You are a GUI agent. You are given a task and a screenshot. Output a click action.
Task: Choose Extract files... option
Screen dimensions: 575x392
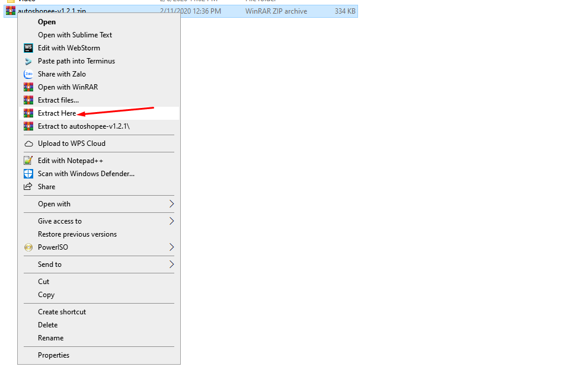(99, 100)
